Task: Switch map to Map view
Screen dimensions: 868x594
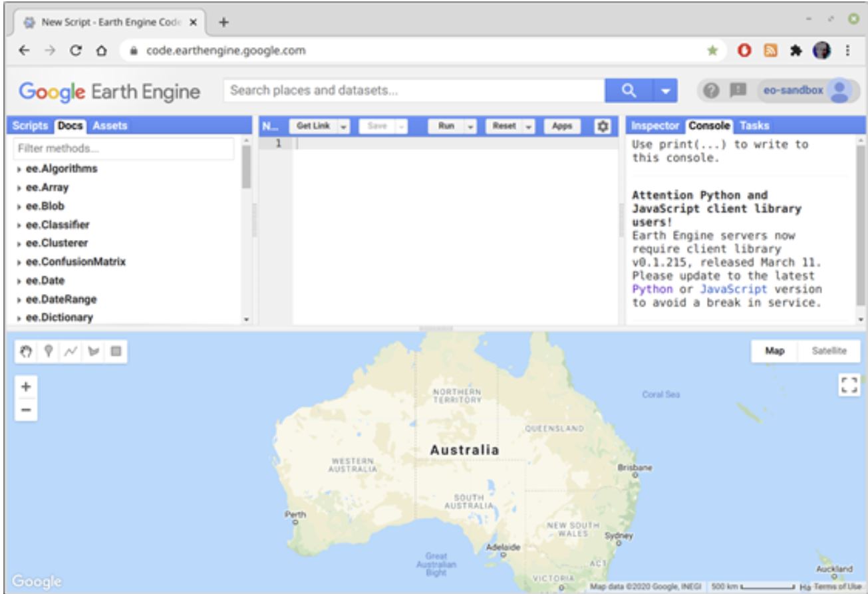Action: (776, 351)
